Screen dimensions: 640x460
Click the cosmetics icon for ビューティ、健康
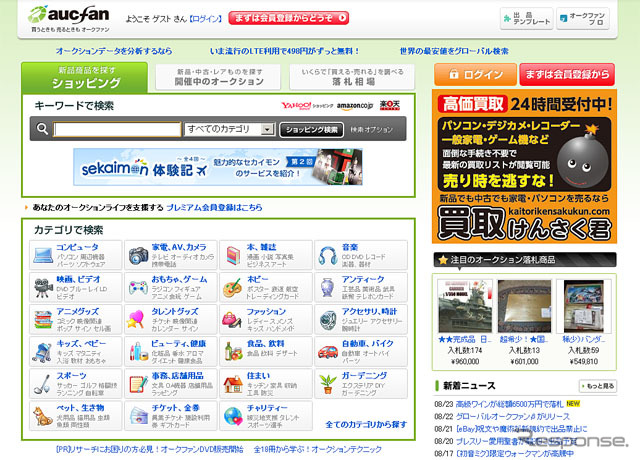click(x=139, y=352)
